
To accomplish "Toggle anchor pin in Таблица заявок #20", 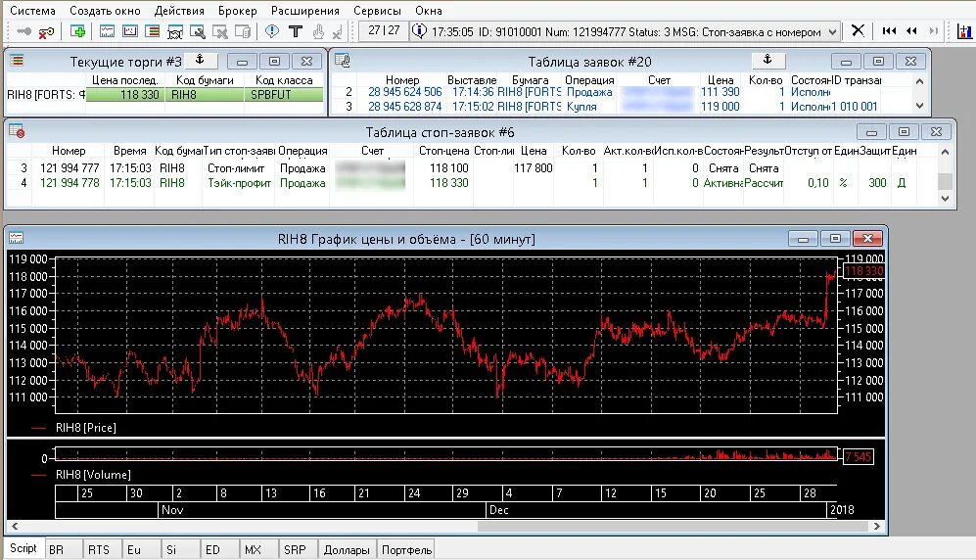I will 767,60.
